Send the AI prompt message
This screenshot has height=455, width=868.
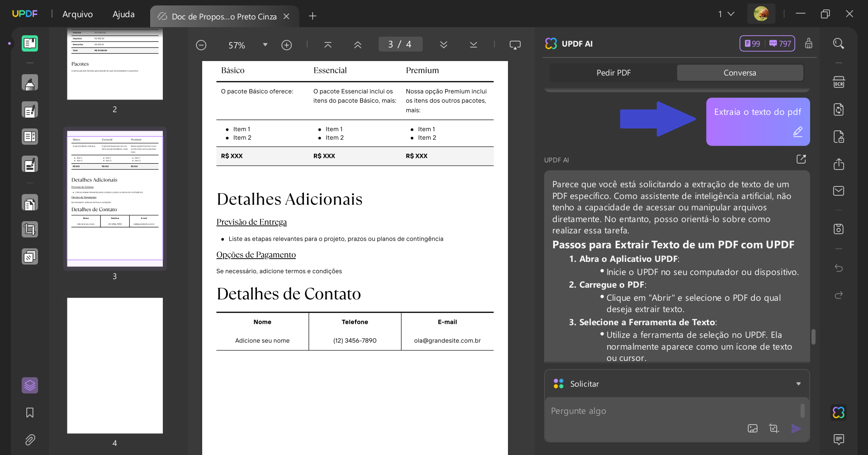796,428
